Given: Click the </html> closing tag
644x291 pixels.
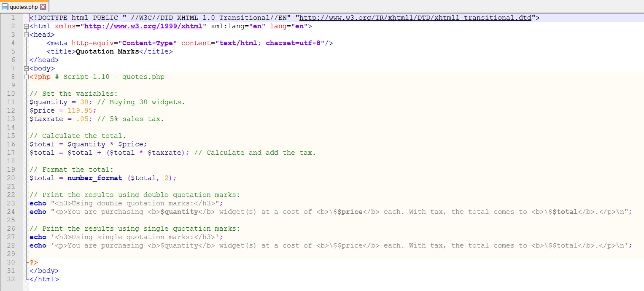Looking at the screenshot, I should pos(44,279).
